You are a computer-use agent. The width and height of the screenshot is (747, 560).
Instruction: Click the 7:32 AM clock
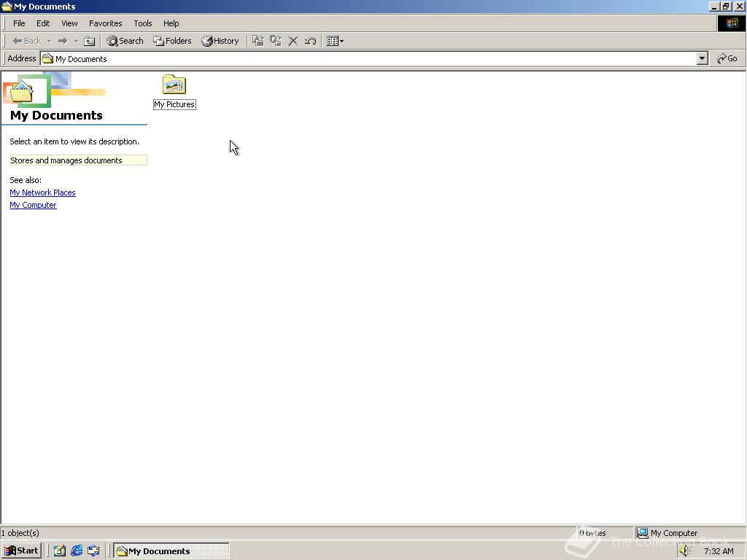point(719,551)
